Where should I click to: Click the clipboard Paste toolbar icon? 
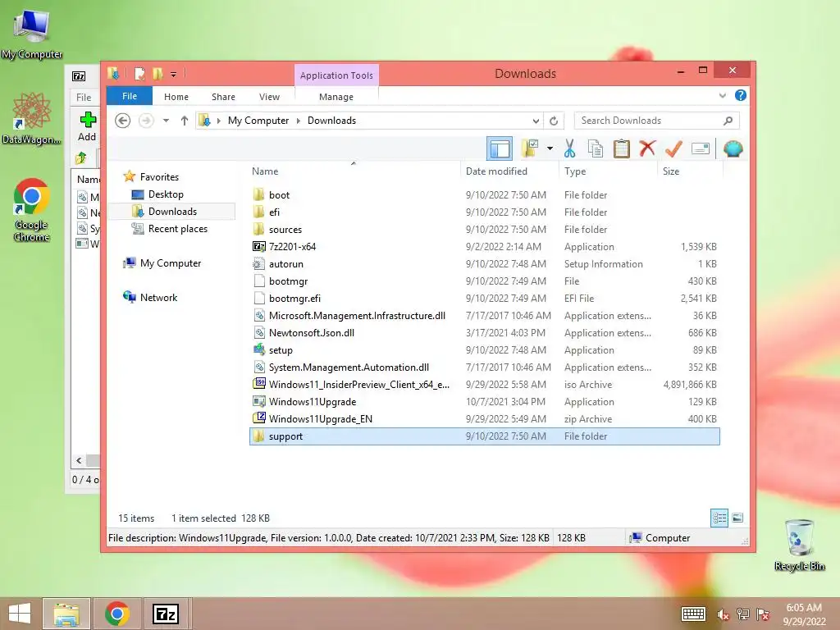622,148
